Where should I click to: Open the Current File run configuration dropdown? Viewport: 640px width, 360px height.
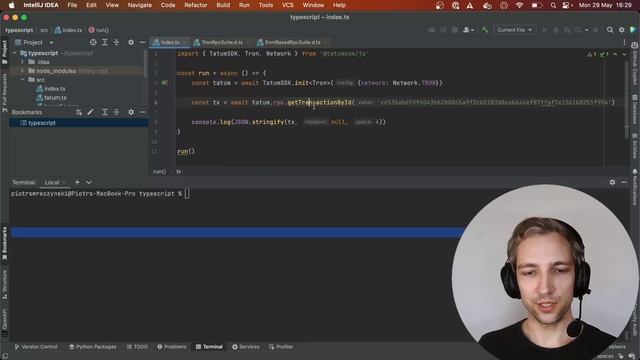(514, 30)
